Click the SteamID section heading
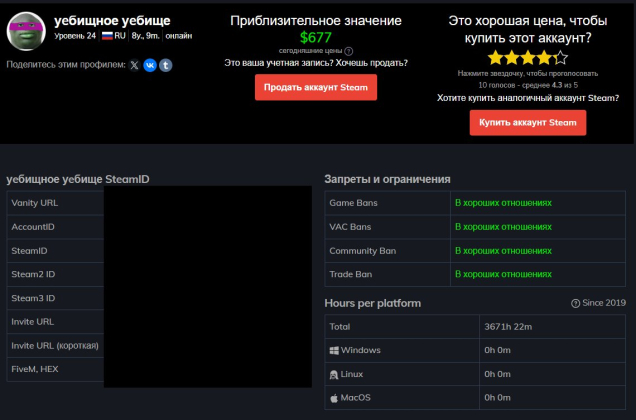636x420 pixels. pos(78,179)
